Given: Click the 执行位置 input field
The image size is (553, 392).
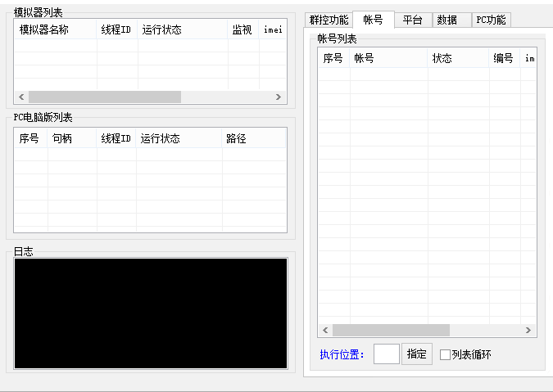Looking at the screenshot, I should pos(386,354).
